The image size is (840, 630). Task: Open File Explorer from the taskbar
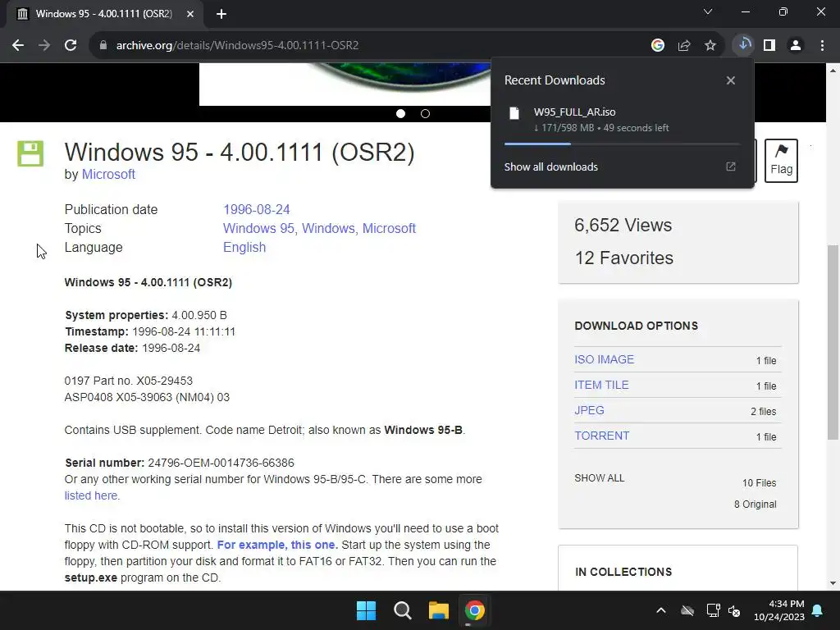click(438, 610)
